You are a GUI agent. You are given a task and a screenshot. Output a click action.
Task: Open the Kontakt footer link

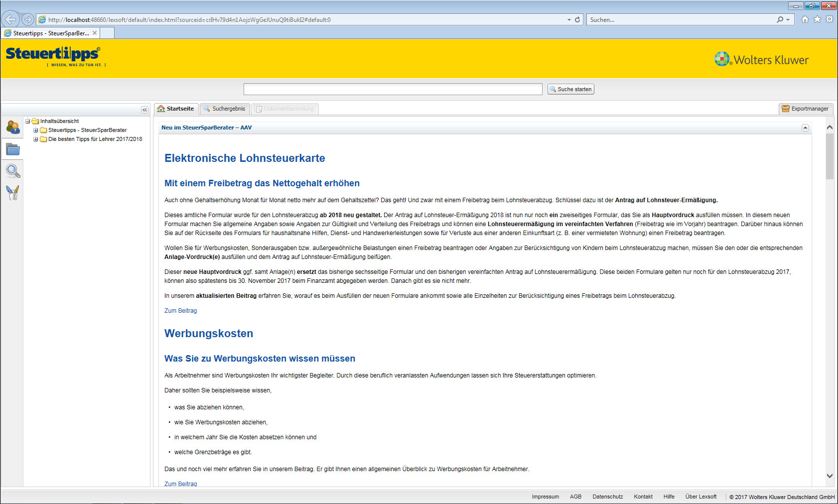[x=643, y=497]
